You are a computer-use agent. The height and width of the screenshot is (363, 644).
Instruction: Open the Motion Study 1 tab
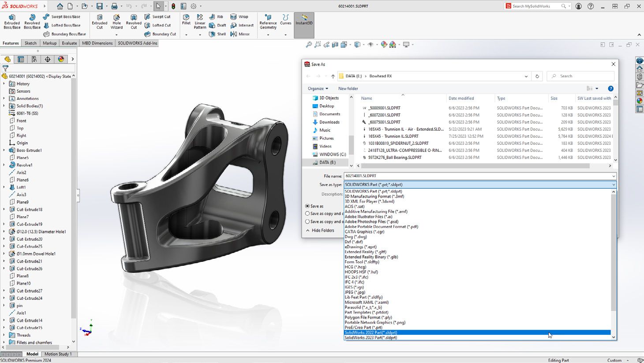coord(58,354)
